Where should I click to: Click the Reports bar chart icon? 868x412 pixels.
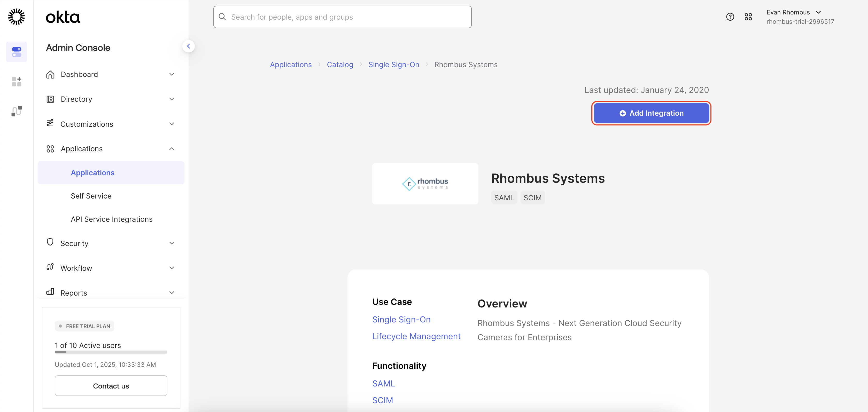pyautogui.click(x=50, y=291)
